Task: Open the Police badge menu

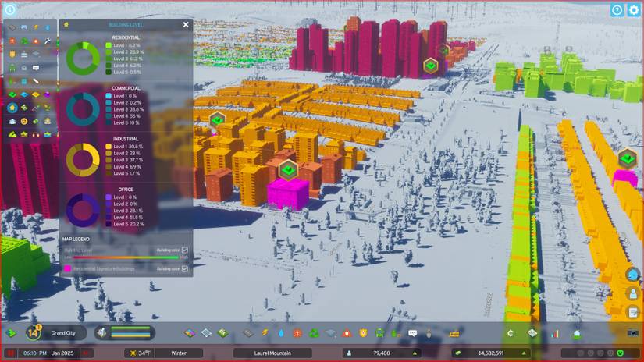Action: (x=364, y=333)
